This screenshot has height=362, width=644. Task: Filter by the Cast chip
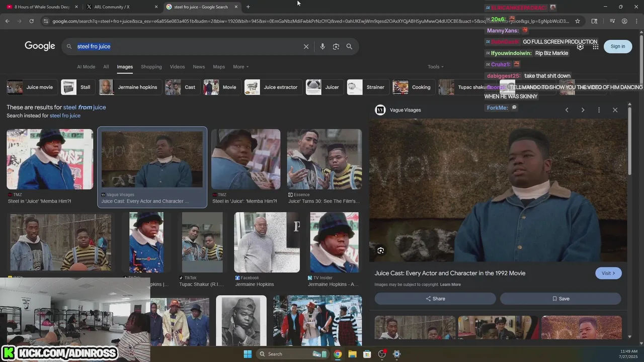pyautogui.click(x=182, y=87)
